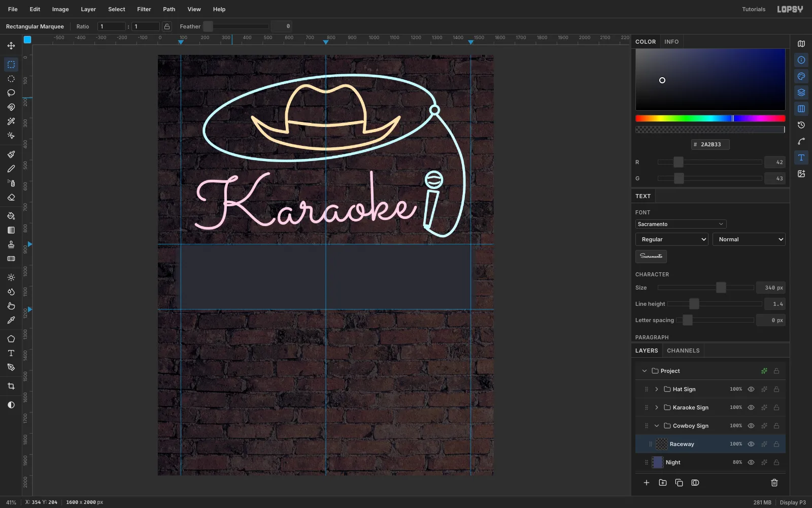Screen dimensions: 812x508
Task: Adjust the text Size slider
Action: pyautogui.click(x=706, y=288)
